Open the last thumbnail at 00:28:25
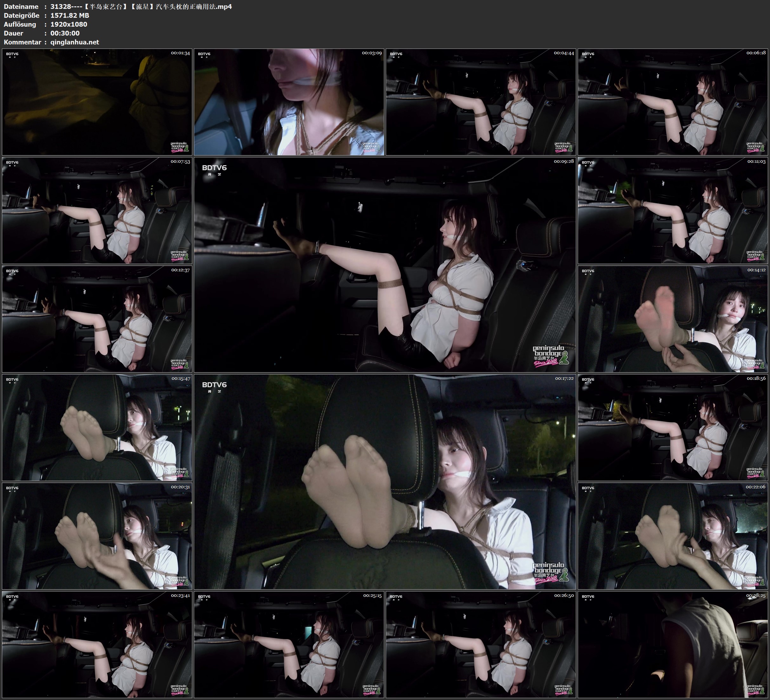 (673, 644)
